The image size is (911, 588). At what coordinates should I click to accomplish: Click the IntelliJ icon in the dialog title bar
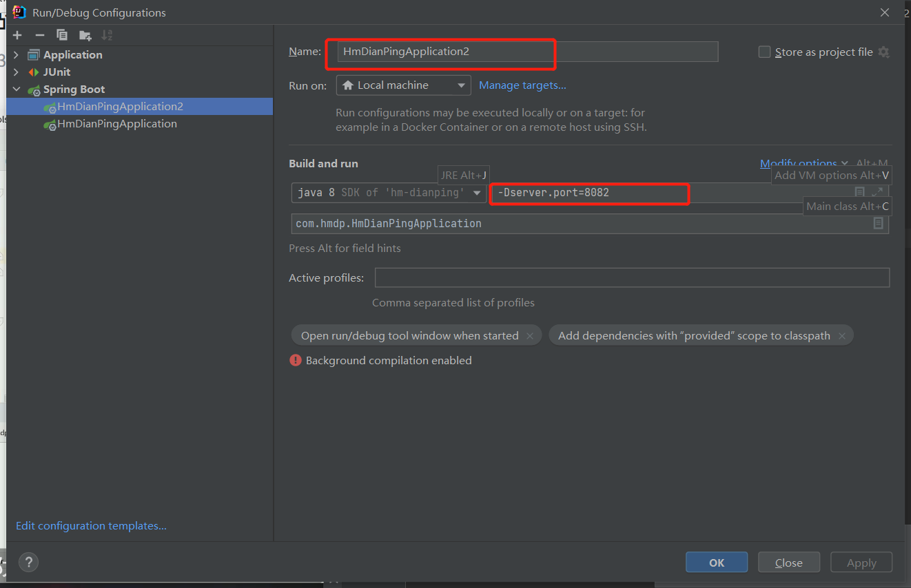[x=19, y=12]
